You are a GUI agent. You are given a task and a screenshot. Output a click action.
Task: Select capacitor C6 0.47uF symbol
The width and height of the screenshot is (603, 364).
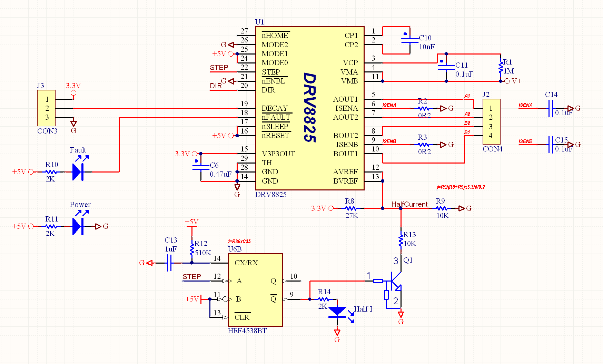click(200, 167)
